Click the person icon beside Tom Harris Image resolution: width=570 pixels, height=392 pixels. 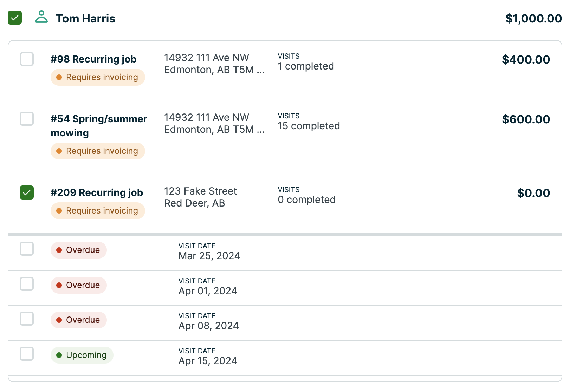pyautogui.click(x=41, y=17)
